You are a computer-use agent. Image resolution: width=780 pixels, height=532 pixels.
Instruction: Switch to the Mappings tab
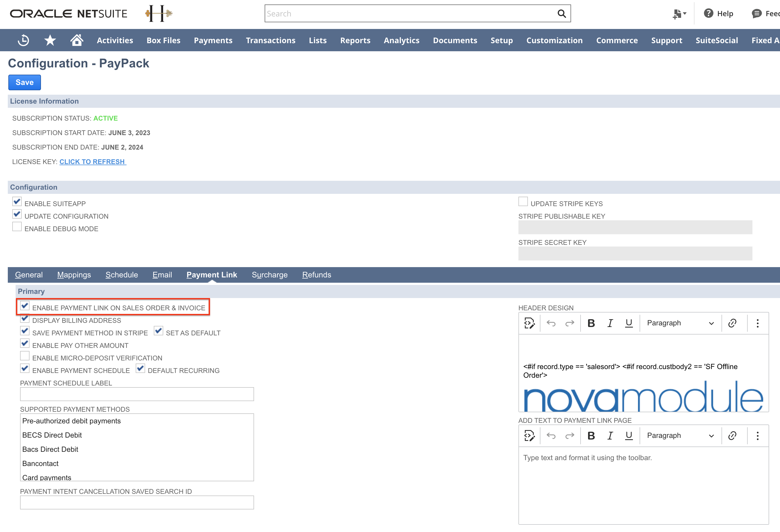click(x=74, y=275)
